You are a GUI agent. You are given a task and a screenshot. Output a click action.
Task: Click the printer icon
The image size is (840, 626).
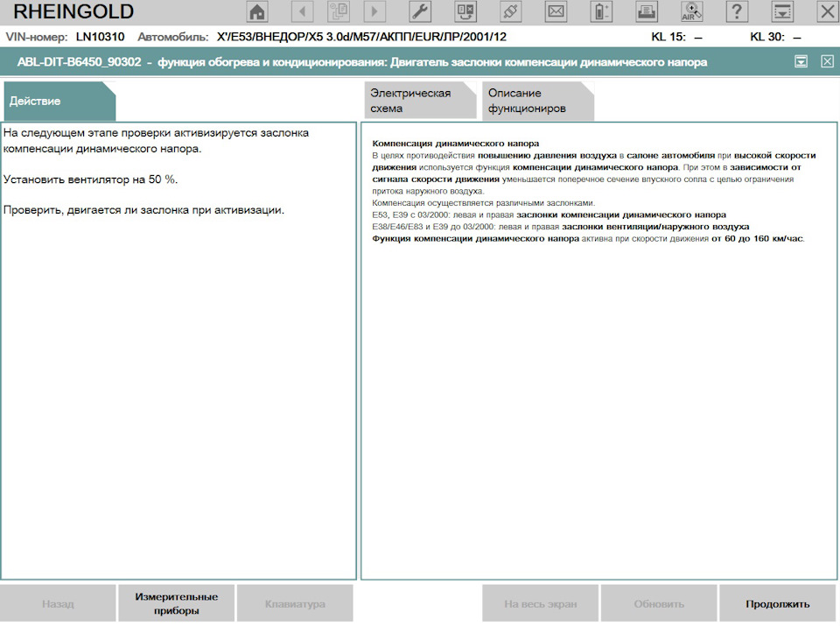(x=647, y=11)
